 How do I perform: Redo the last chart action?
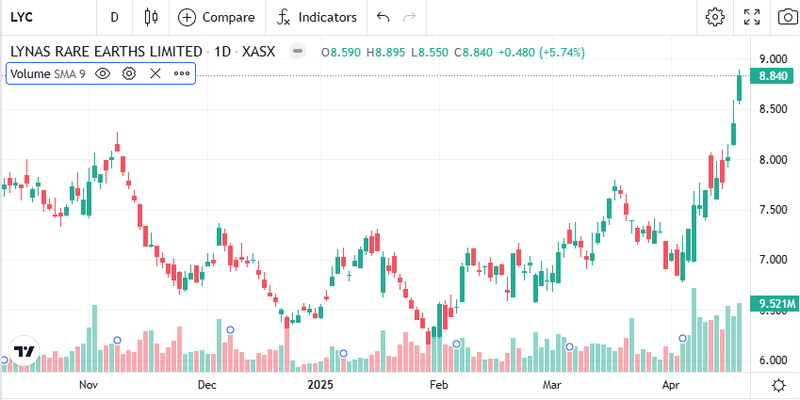point(409,17)
